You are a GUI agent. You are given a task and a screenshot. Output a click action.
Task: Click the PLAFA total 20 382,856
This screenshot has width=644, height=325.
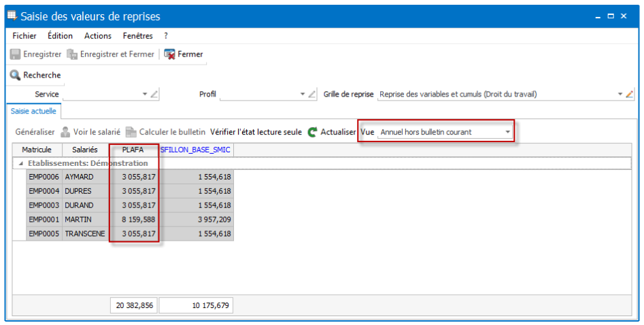click(x=134, y=305)
